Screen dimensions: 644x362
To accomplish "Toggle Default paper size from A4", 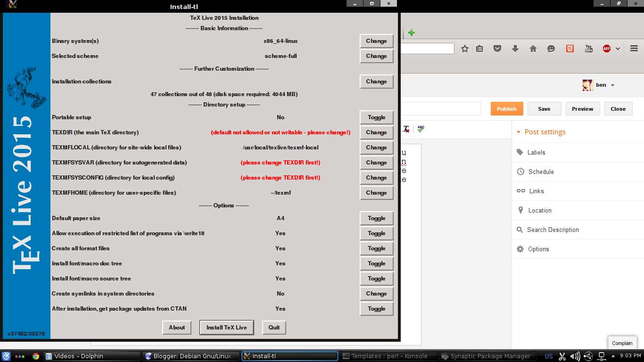I will point(376,218).
